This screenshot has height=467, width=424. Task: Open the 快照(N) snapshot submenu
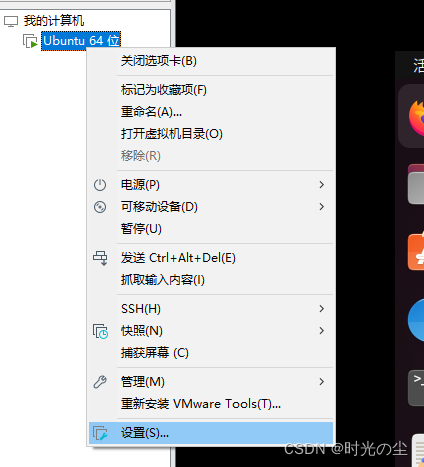tap(211, 331)
